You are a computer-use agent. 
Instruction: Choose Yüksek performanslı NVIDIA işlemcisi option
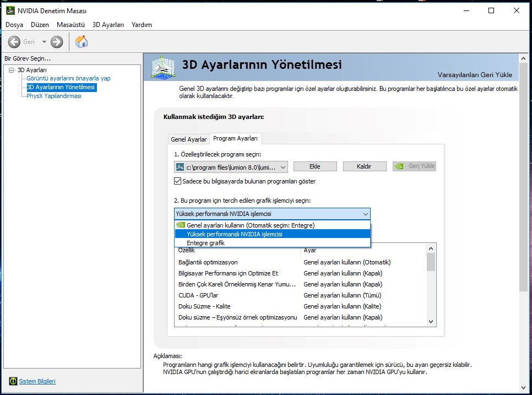click(x=272, y=234)
